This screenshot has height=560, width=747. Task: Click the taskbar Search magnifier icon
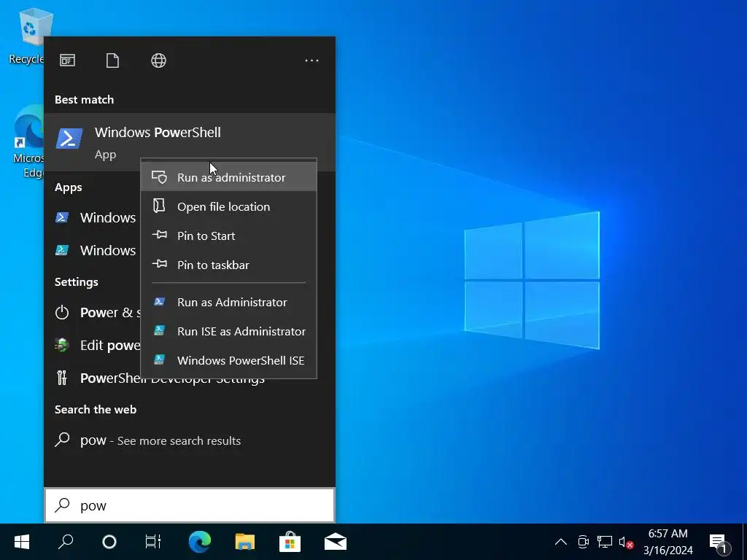[x=66, y=542]
